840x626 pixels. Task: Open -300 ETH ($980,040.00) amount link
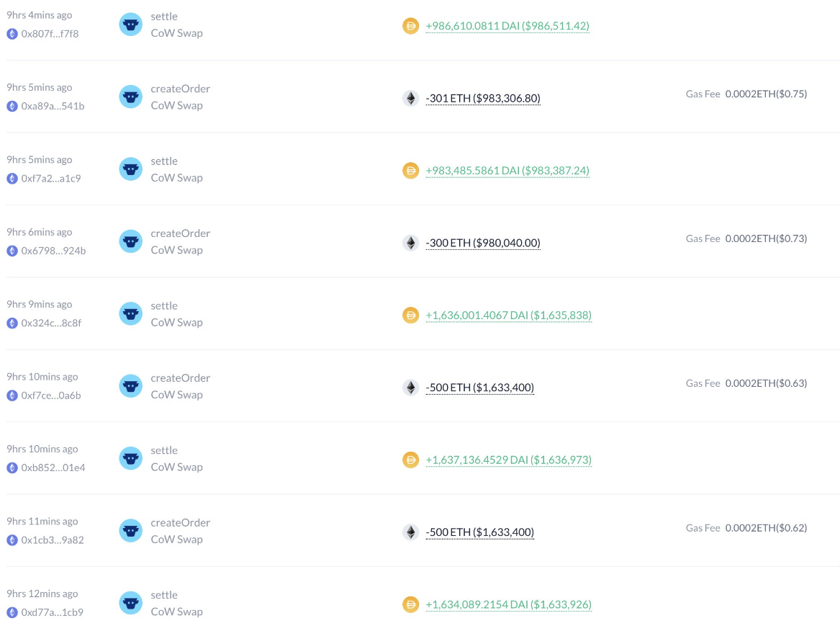pyautogui.click(x=483, y=243)
